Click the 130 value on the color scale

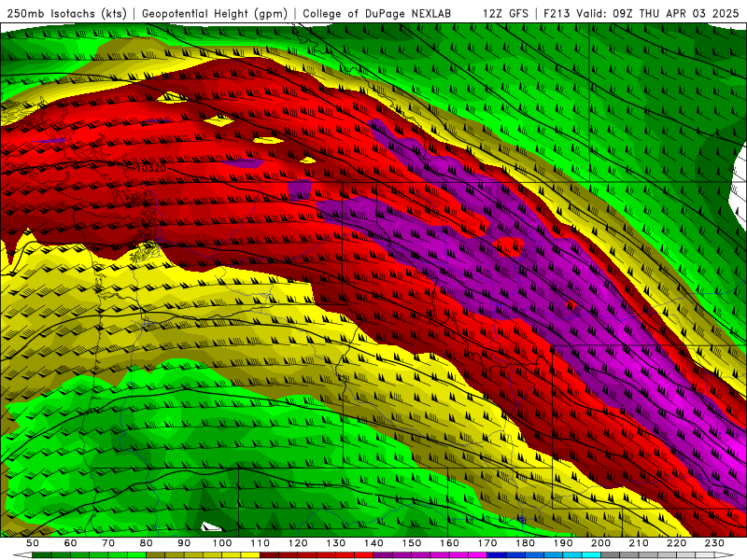coord(336,543)
